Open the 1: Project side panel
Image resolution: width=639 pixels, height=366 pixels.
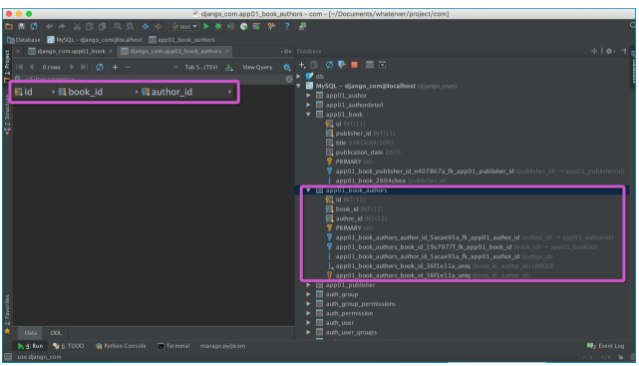(7, 66)
